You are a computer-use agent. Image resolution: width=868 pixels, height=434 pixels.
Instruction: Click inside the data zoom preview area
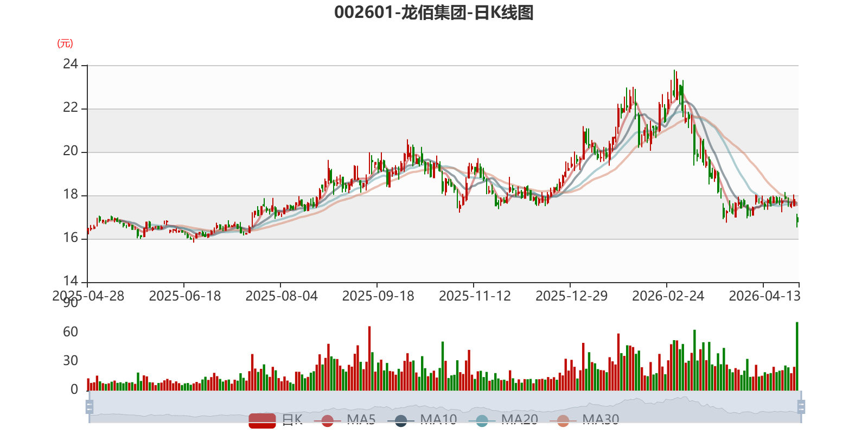445,407
